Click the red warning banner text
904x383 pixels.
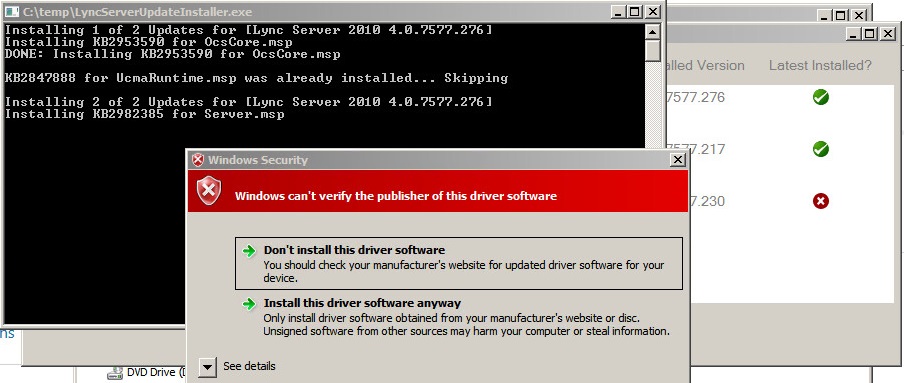coord(396,196)
